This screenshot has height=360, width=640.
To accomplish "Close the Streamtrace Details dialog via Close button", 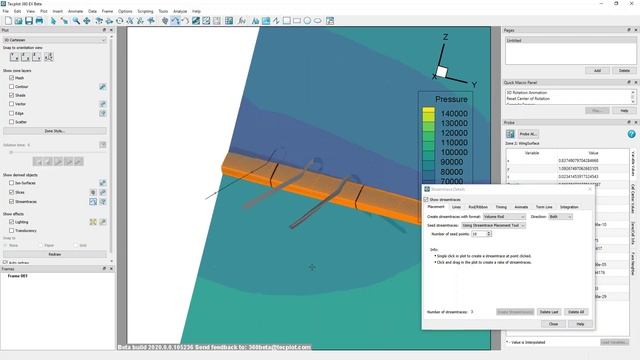I will pos(553,324).
